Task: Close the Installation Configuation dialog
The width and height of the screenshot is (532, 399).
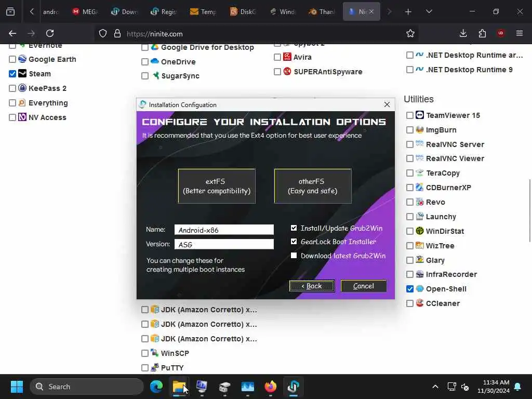Action: coord(387,104)
